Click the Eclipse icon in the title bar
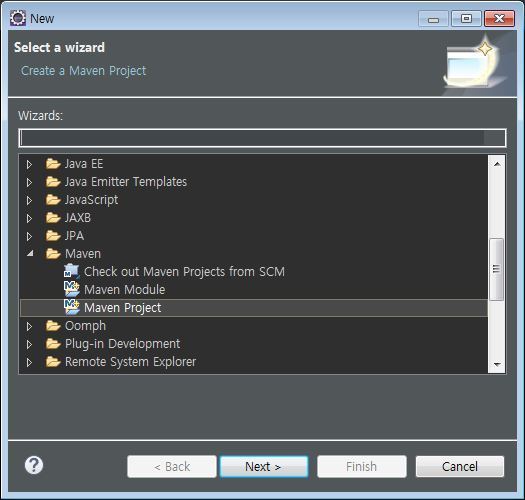 [x=18, y=18]
